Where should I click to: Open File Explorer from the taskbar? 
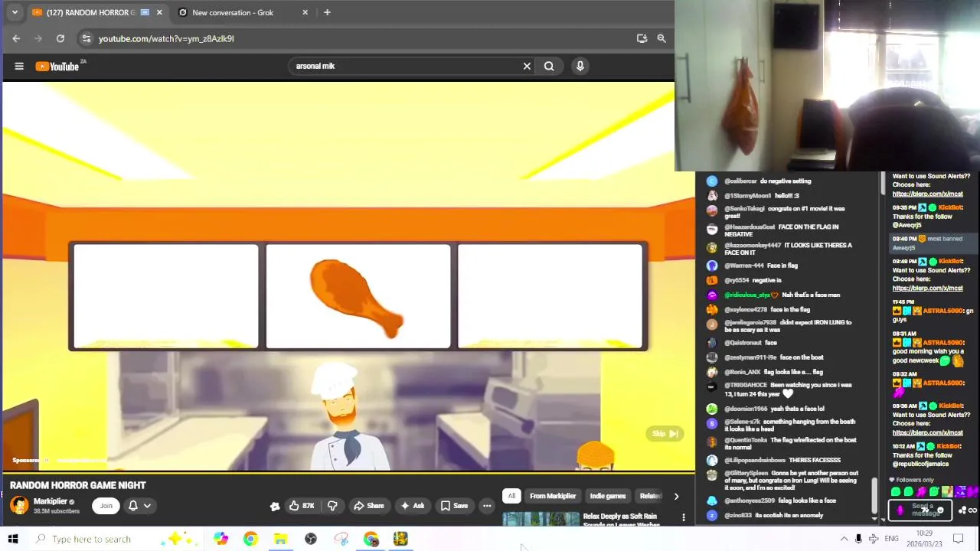280,539
